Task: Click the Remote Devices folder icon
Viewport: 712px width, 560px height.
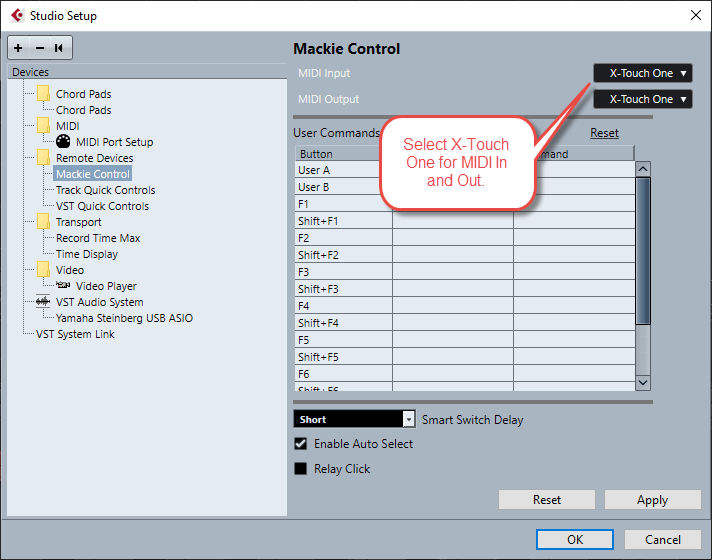Action: pyautogui.click(x=44, y=158)
